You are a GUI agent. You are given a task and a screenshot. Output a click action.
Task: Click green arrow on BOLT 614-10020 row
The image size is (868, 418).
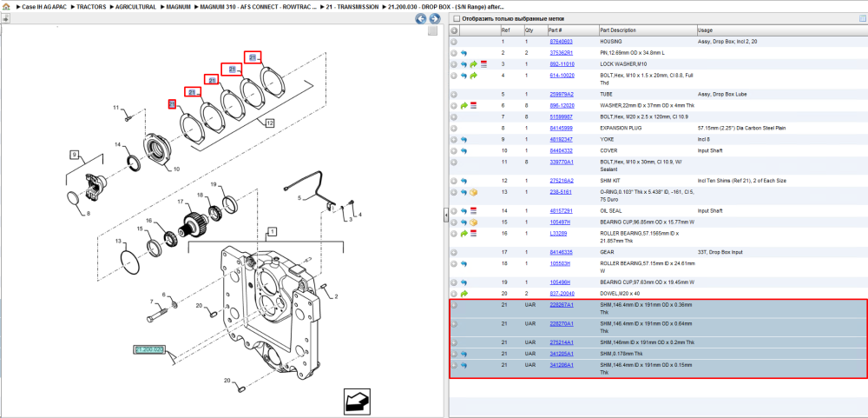pyautogui.click(x=473, y=76)
